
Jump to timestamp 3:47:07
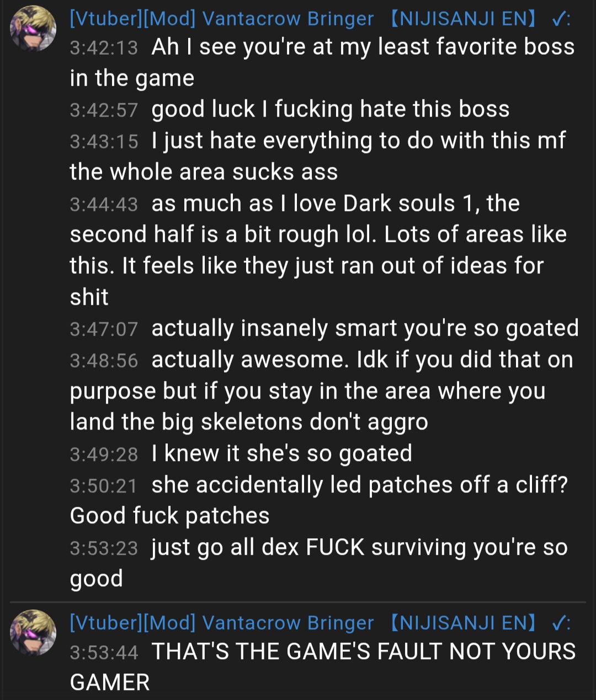tap(104, 330)
